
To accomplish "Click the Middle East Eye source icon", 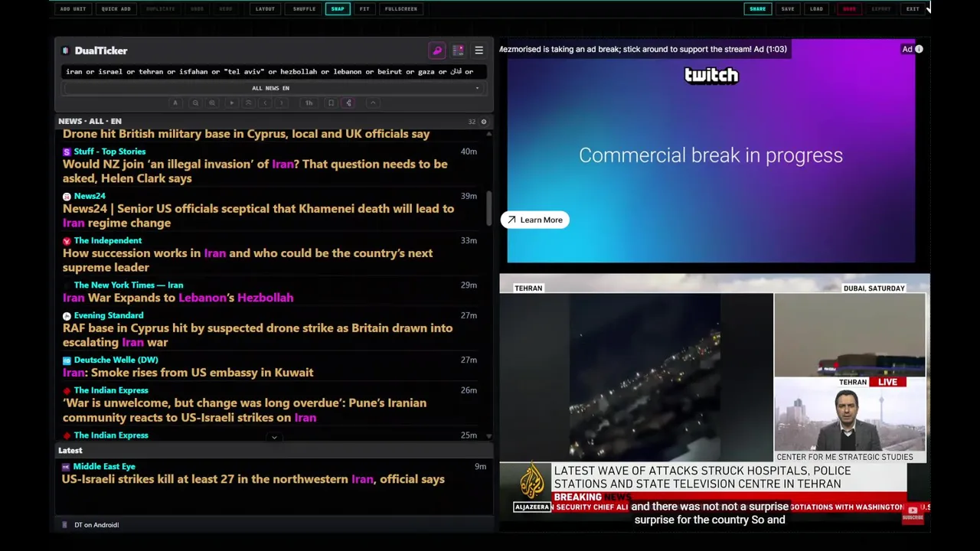I will (66, 466).
